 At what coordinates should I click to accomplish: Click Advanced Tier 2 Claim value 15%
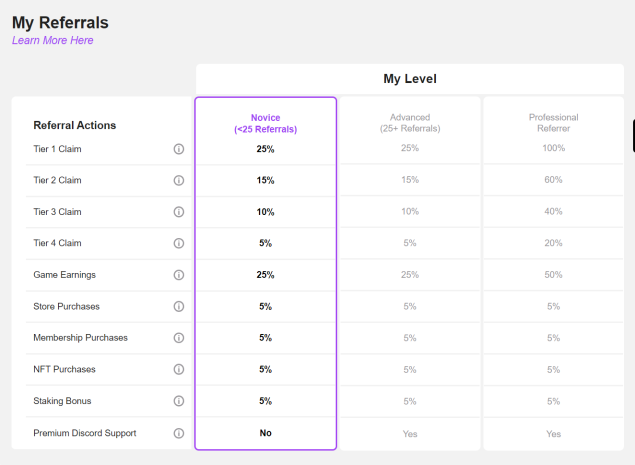(x=410, y=179)
